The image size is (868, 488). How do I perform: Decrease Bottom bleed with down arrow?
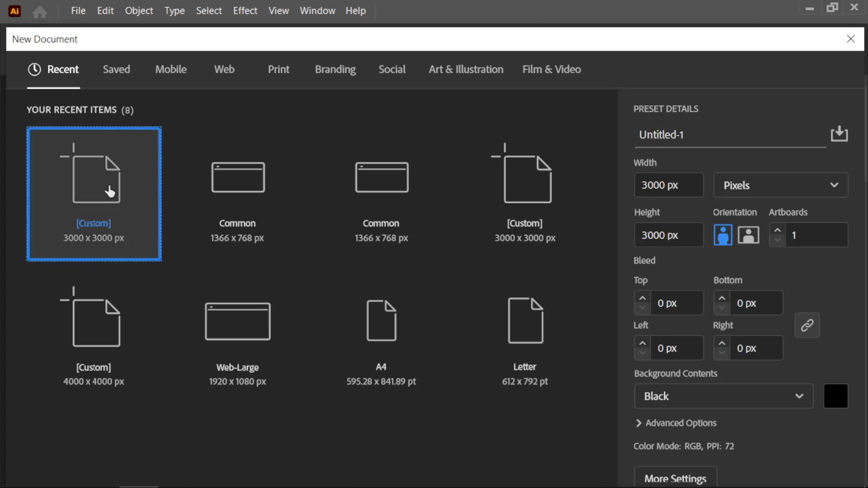(x=722, y=308)
